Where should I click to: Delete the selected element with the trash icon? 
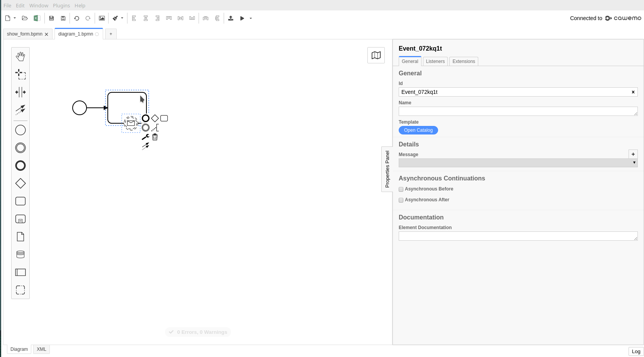[x=155, y=137]
